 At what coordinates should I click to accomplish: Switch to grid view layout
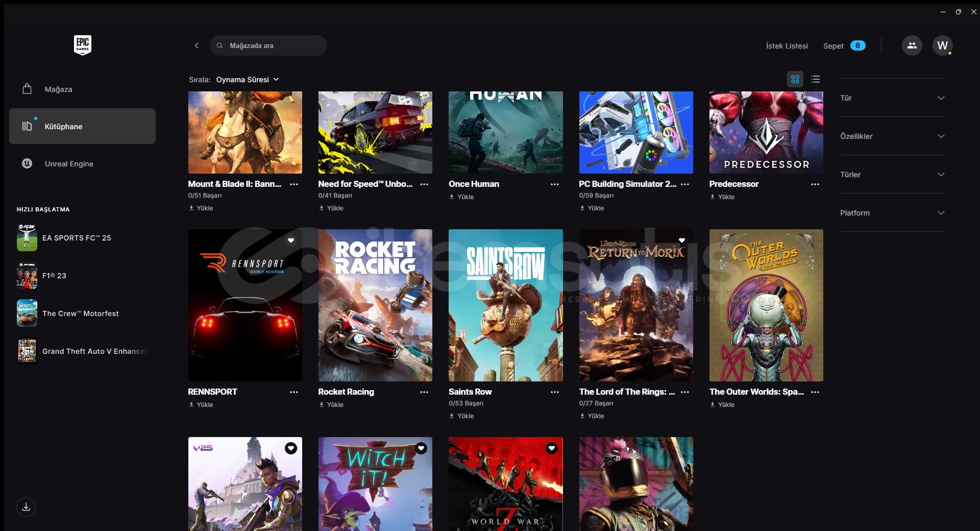point(795,79)
